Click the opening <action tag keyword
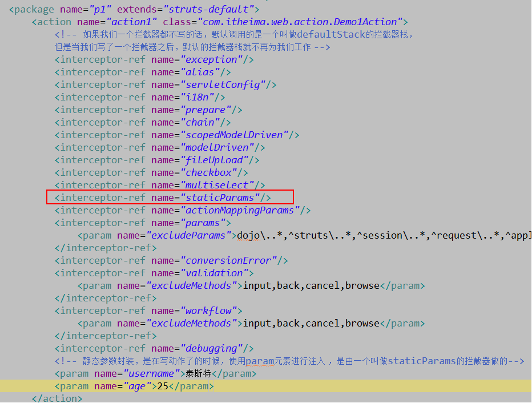The width and height of the screenshot is (532, 403). [51, 22]
